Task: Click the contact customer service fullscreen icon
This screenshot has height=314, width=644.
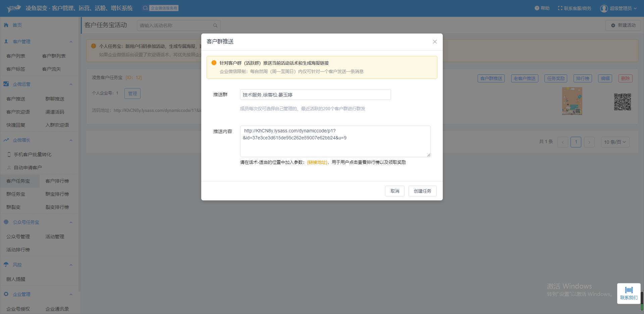Action: [x=560, y=8]
